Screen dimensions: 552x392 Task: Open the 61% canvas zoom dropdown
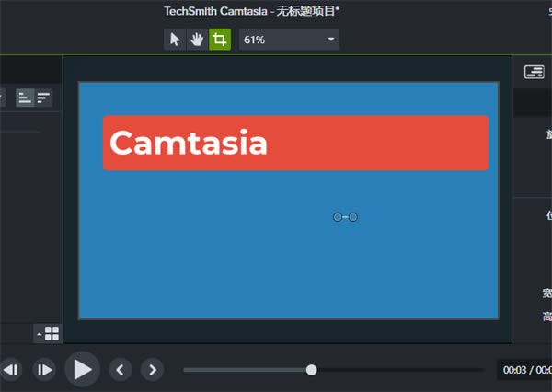pos(289,40)
